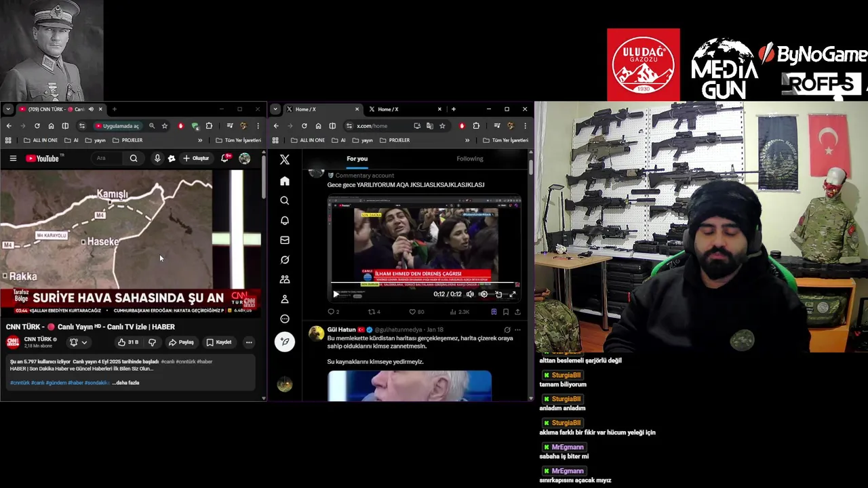Open 'yayın' bookmark folder in X window

pos(362,140)
